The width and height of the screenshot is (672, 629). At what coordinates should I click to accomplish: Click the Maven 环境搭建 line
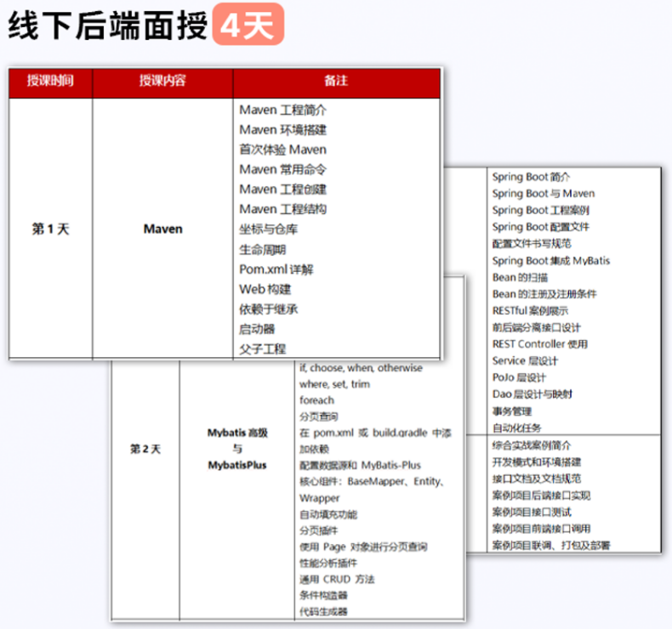[x=283, y=130]
